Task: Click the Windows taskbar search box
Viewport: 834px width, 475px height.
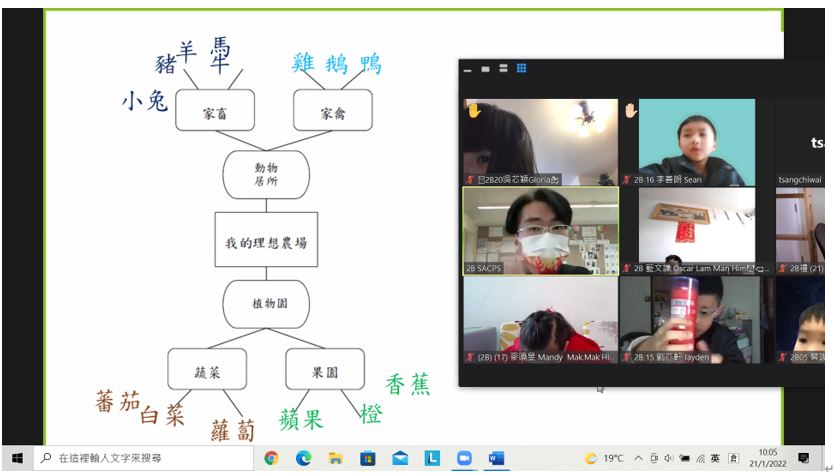Action: click(x=140, y=458)
